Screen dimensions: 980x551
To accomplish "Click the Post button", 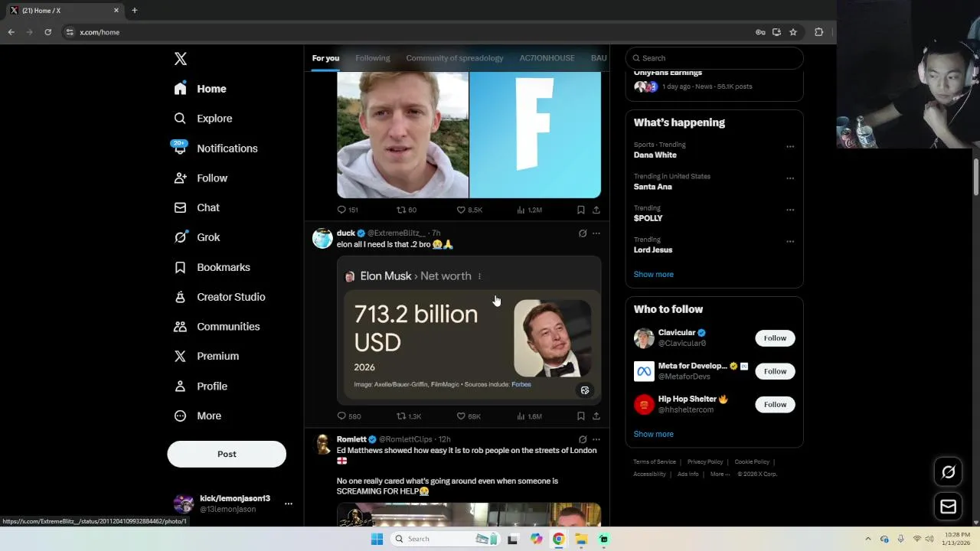I will pos(227,454).
